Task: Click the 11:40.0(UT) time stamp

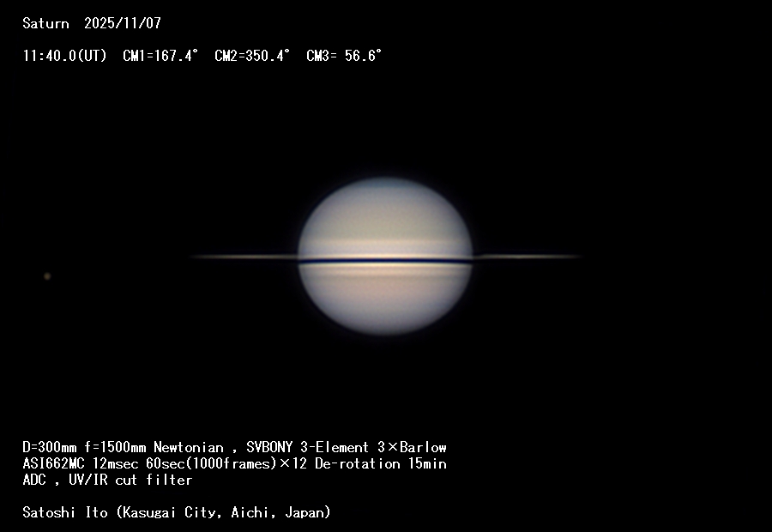Action: [x=64, y=56]
